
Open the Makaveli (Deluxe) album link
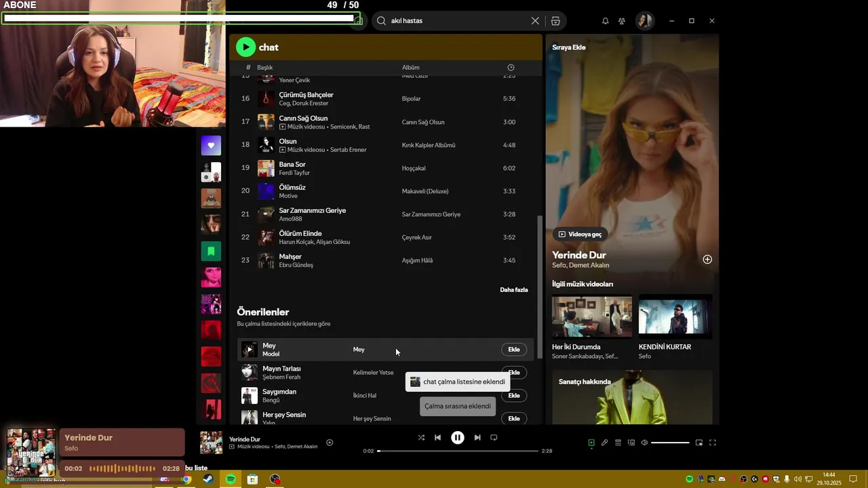(425, 191)
